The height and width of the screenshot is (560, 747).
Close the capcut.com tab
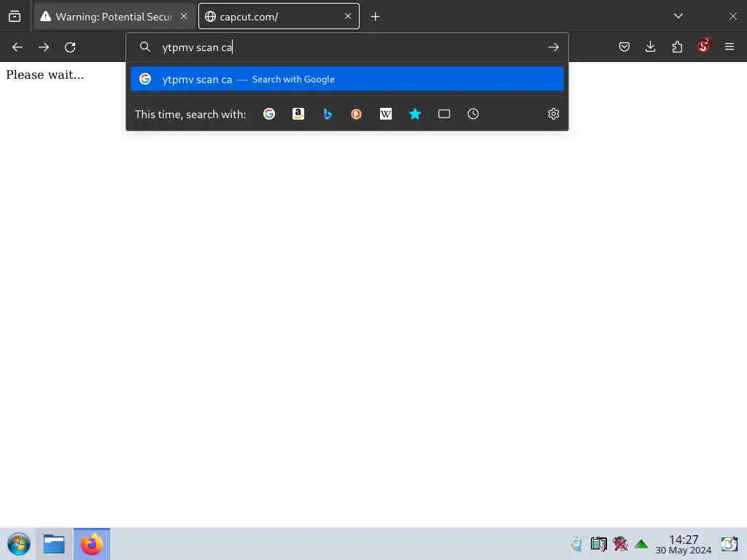coord(348,17)
